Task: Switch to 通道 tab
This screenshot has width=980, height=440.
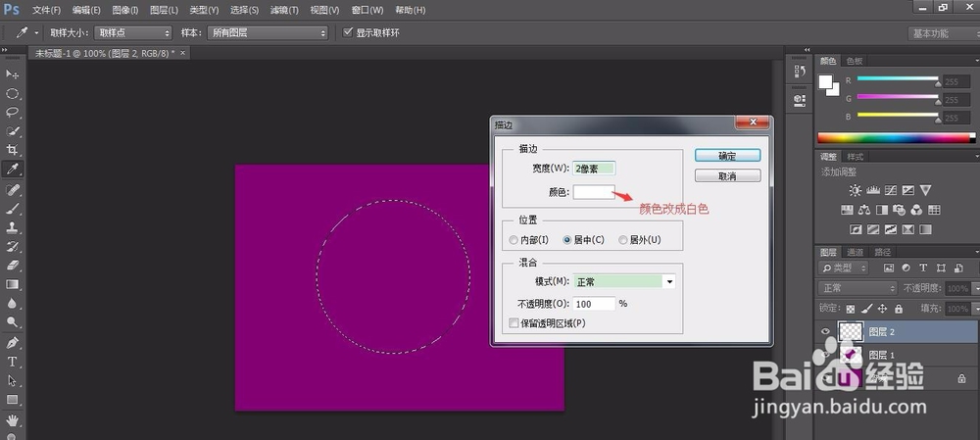Action: tap(855, 253)
